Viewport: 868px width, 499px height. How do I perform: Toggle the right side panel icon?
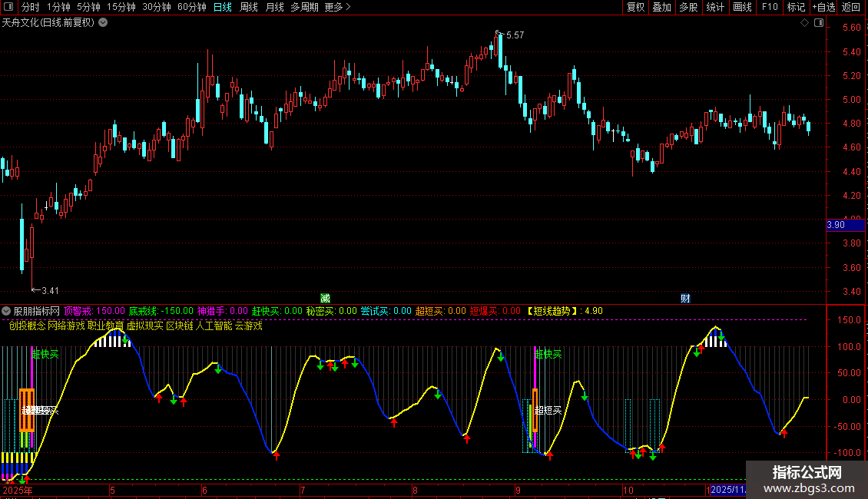pos(820,23)
